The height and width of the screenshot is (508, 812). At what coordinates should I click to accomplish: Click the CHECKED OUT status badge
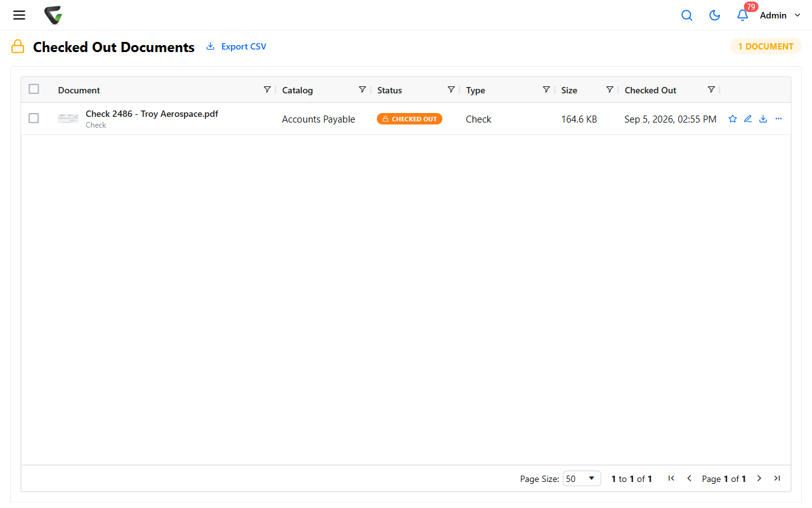click(409, 119)
